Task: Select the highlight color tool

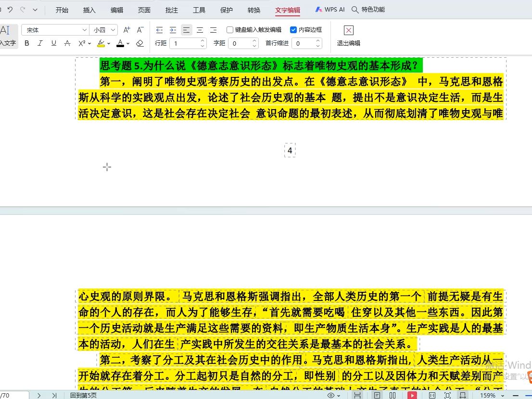Action: point(101,43)
